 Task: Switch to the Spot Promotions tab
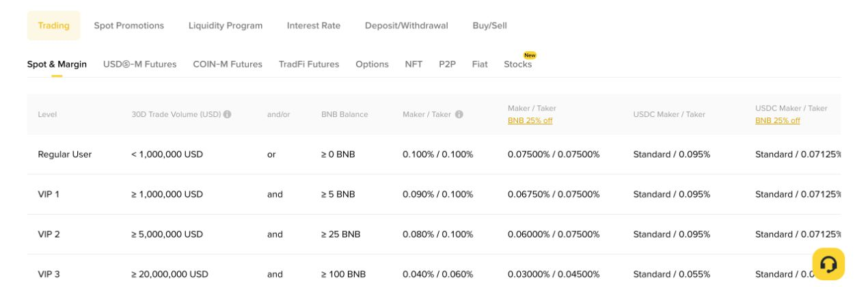(129, 25)
